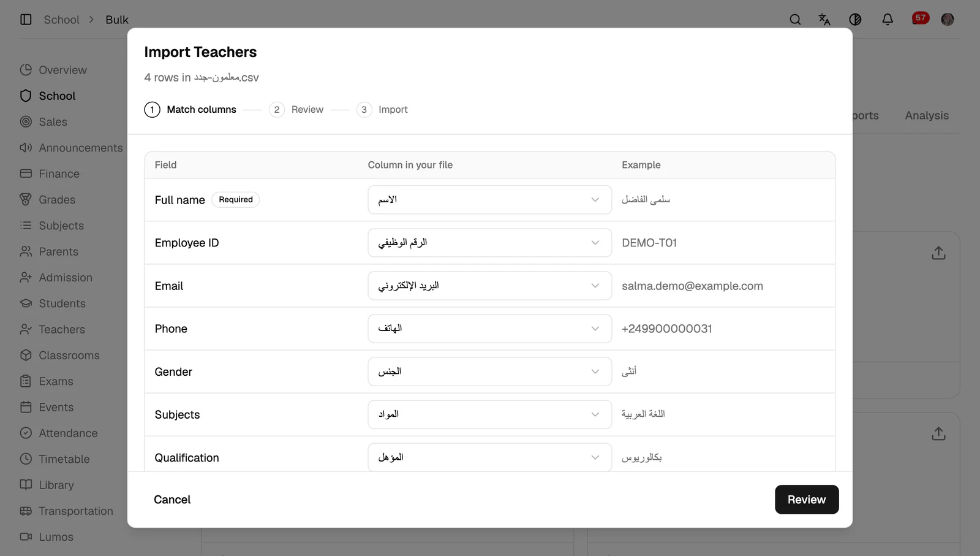Open the Announcements megaphone icon
Viewport: 980px width, 556px height.
point(26,148)
